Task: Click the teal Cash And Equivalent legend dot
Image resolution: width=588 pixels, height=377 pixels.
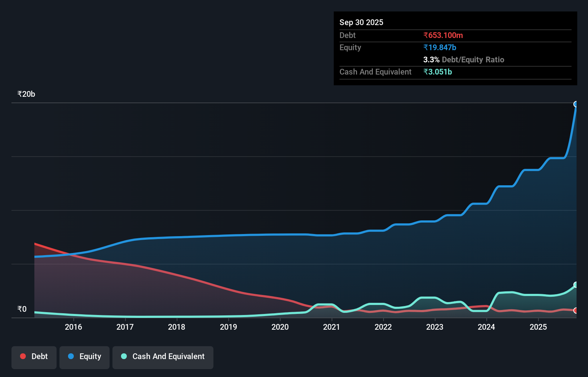Action: (x=123, y=356)
